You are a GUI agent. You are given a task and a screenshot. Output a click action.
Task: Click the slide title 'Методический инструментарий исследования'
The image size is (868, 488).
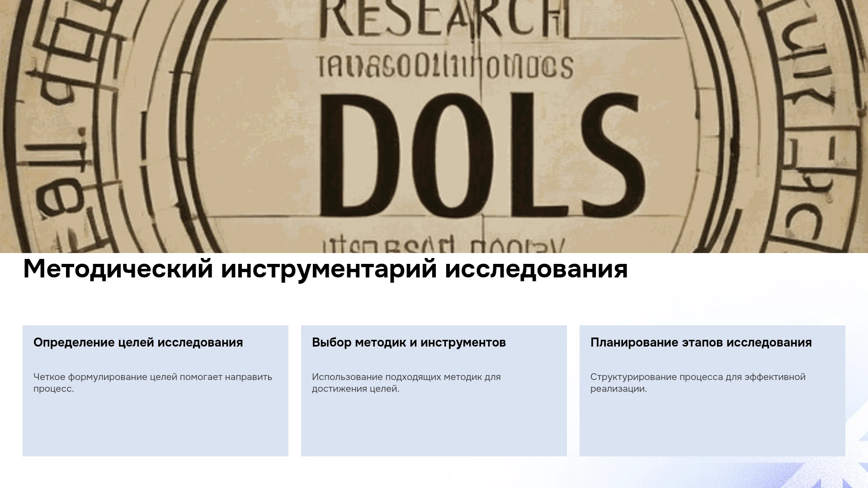coord(325,269)
